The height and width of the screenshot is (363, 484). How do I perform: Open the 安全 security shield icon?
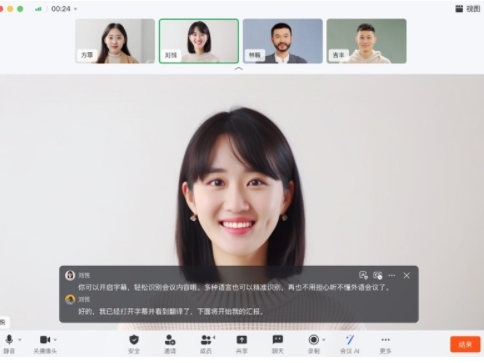coord(134,340)
